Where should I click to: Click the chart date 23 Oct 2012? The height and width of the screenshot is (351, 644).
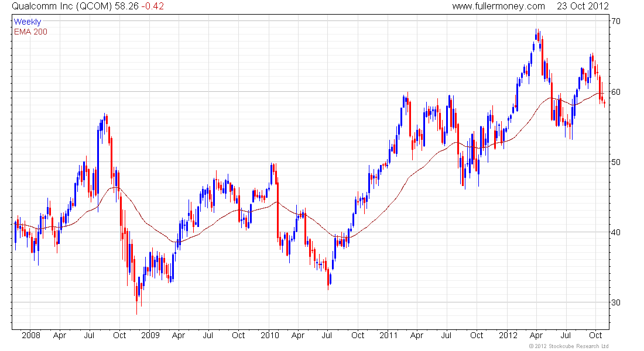(583, 6)
